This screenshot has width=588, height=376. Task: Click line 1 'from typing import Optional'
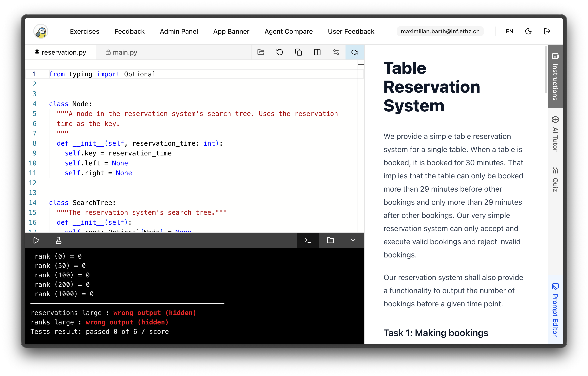point(102,74)
